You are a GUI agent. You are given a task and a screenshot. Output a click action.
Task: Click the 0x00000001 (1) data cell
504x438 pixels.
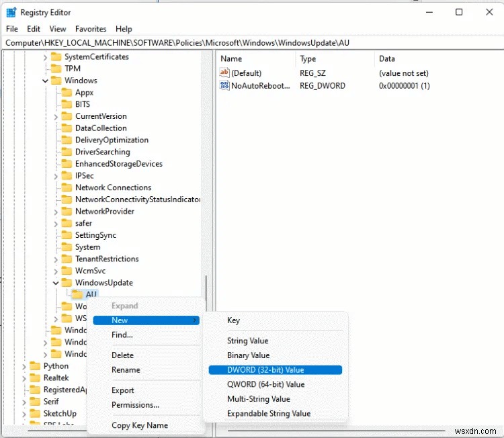(404, 85)
